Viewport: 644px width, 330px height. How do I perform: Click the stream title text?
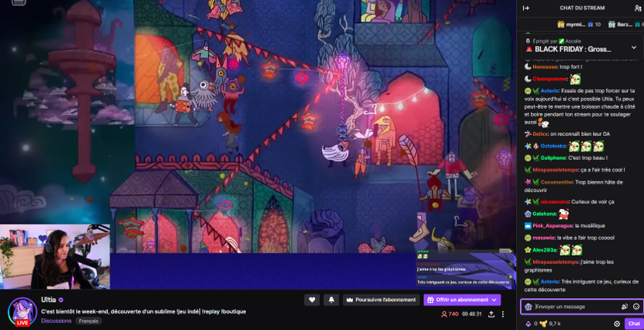click(144, 311)
